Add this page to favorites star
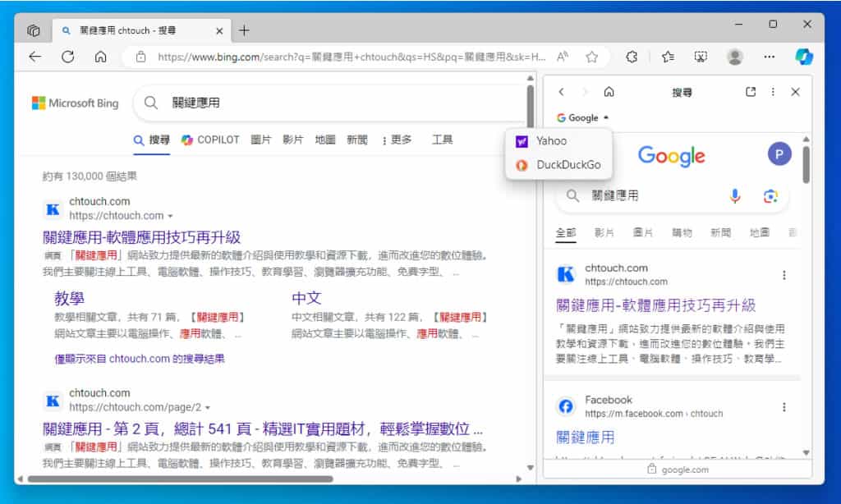841x504 pixels. (591, 57)
